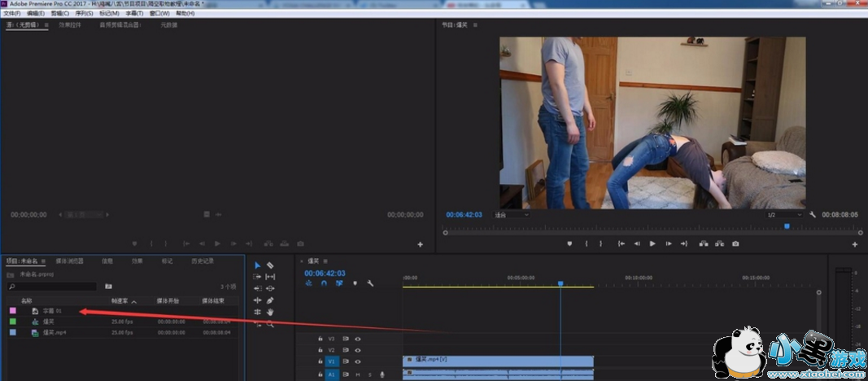
Task: Click the Export Frame camera icon in Program monitor
Action: 735,243
